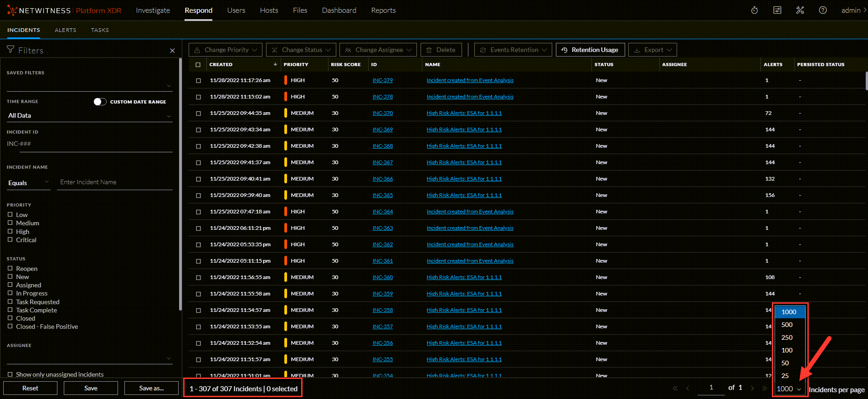
Task: Click the Retention Usage button
Action: click(x=590, y=50)
